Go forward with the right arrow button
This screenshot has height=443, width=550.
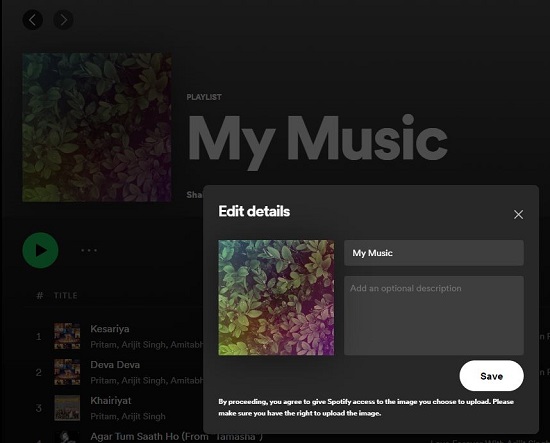click(x=63, y=20)
